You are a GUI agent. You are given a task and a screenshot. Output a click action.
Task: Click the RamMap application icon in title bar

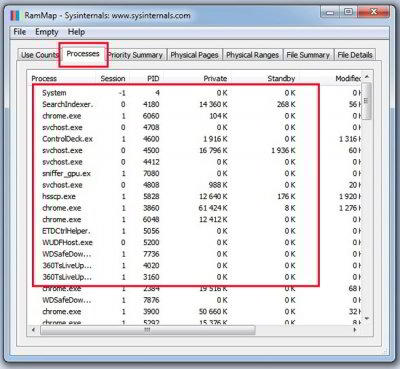15,15
